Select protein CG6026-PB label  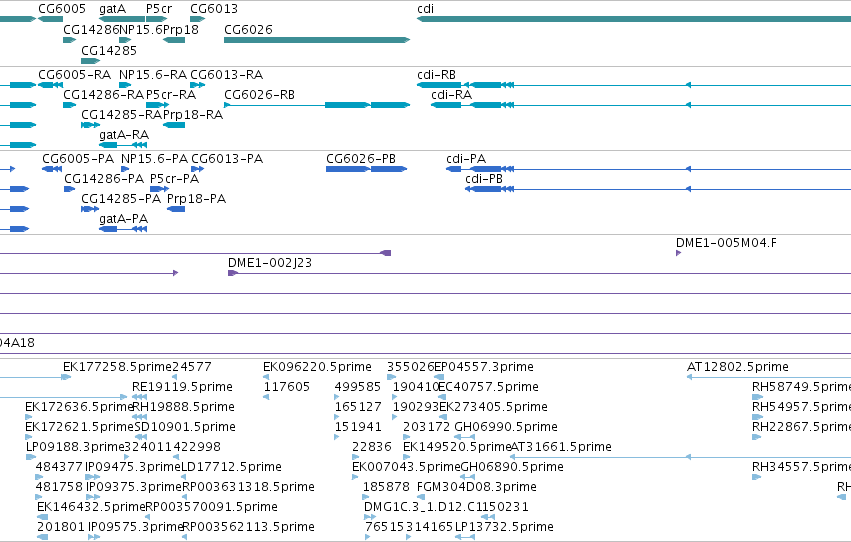pyautogui.click(x=361, y=158)
